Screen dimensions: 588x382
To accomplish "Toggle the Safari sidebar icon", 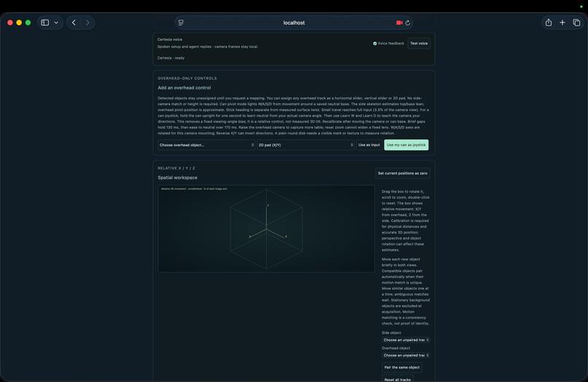I will 45,23.
